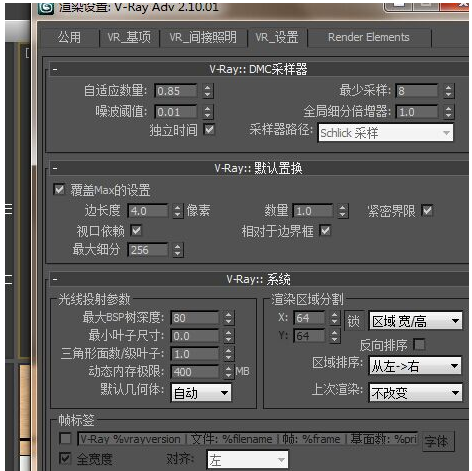Click the V-Ray %vrayversion frame stamp text field

248,439
